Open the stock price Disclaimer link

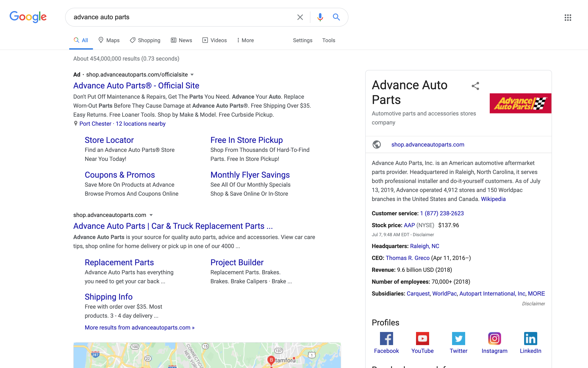423,235
